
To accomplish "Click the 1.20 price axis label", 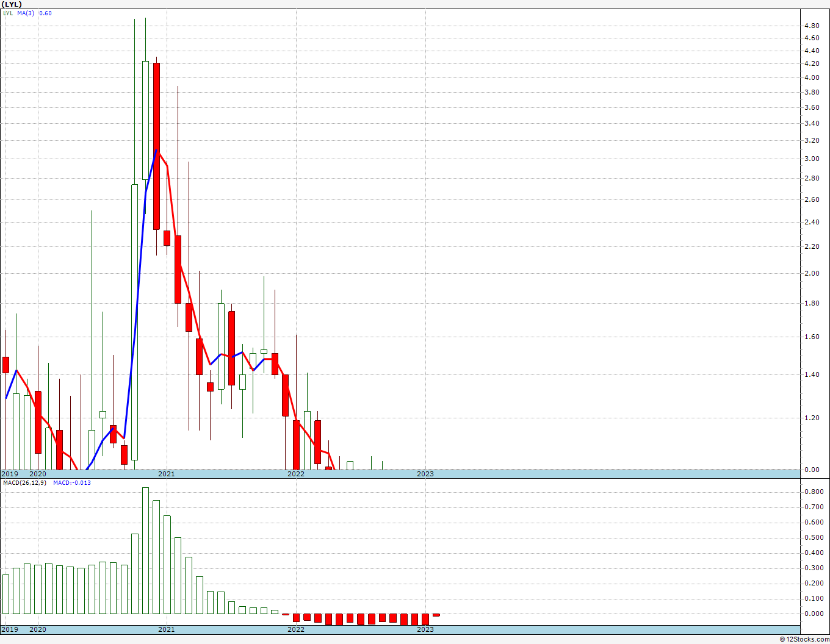I will pos(812,418).
